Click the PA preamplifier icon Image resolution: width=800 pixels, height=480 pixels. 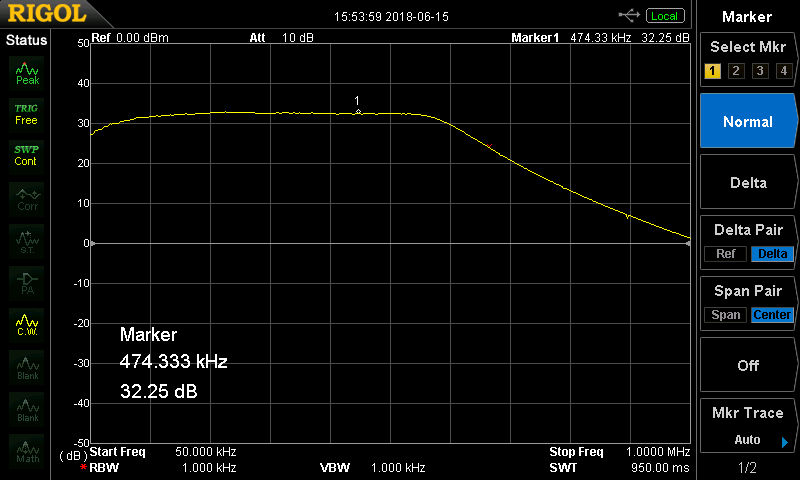(x=27, y=283)
